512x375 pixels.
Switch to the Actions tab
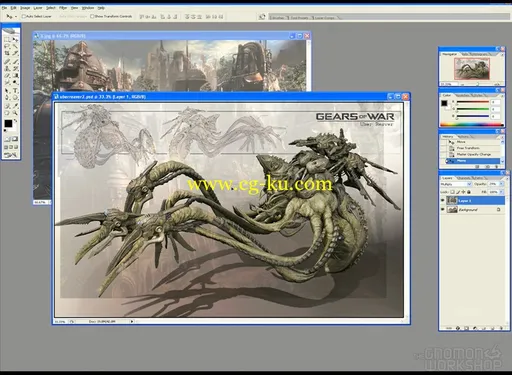point(463,137)
